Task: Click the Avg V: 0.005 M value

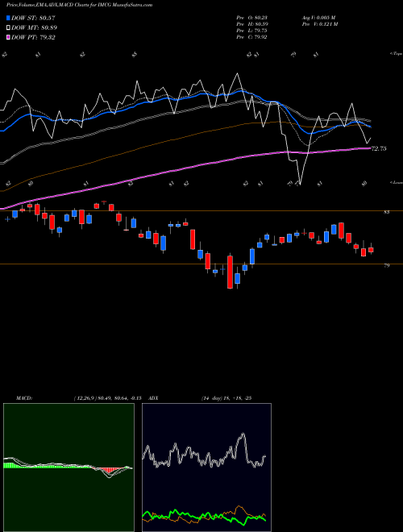Action: click(318, 18)
